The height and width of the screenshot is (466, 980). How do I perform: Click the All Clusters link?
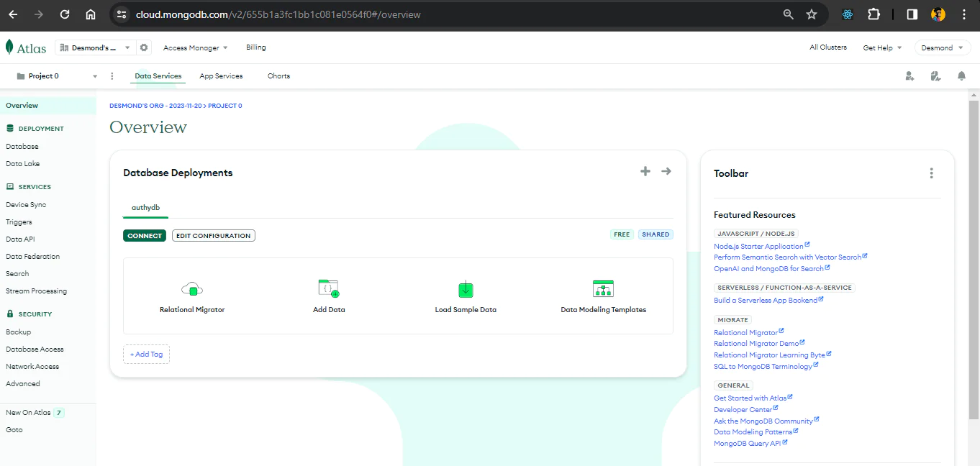click(828, 47)
